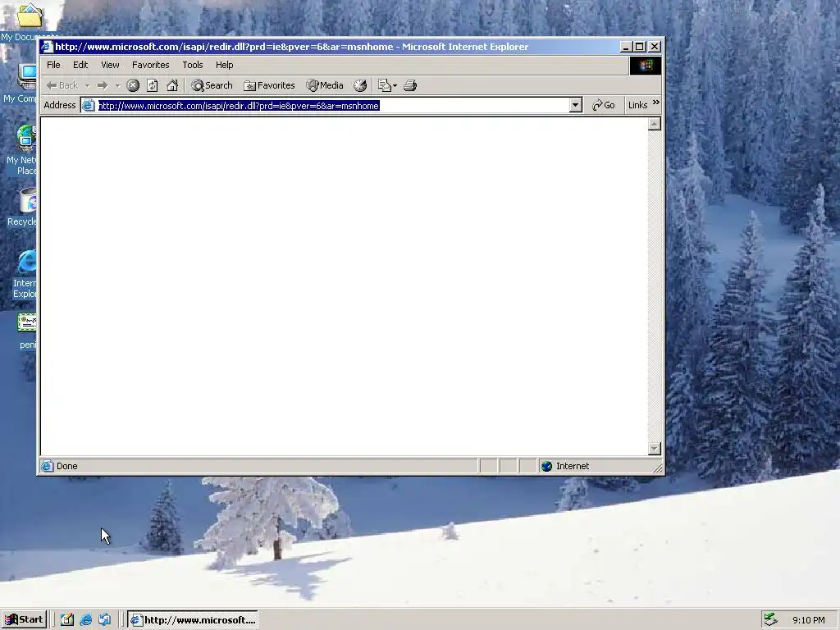Click the status bar page icon
The height and width of the screenshot is (630, 840).
tap(48, 466)
